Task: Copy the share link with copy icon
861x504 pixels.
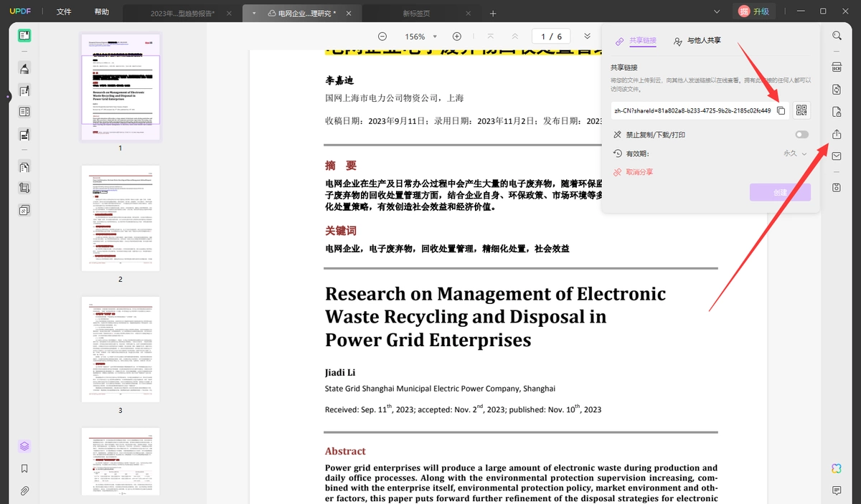Action: click(x=781, y=110)
